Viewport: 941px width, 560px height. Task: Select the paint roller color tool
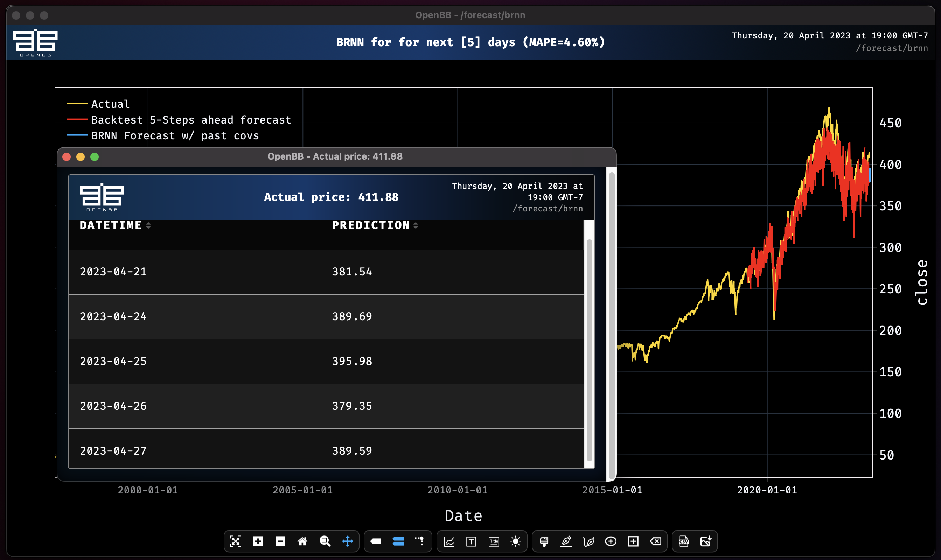pos(544,541)
